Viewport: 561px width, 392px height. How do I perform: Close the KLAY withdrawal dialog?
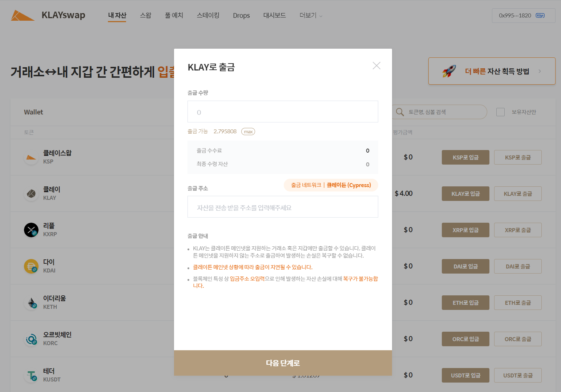[x=376, y=65]
